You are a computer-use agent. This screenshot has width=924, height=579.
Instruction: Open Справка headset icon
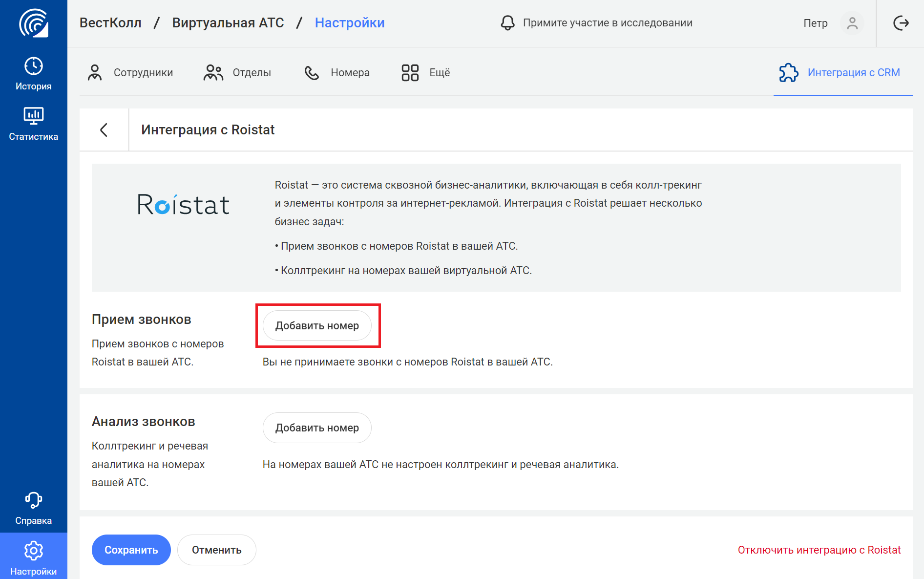click(x=34, y=500)
